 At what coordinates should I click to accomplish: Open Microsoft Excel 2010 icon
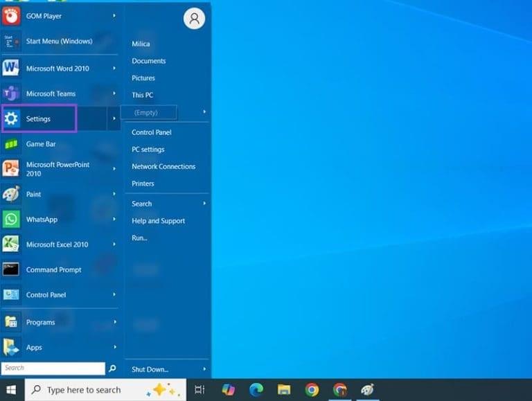coord(11,244)
